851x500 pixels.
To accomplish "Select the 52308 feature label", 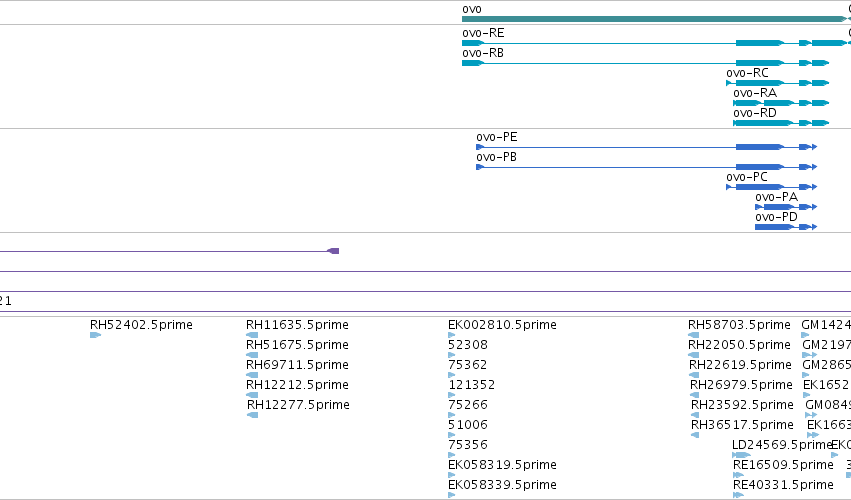I will (x=468, y=345).
